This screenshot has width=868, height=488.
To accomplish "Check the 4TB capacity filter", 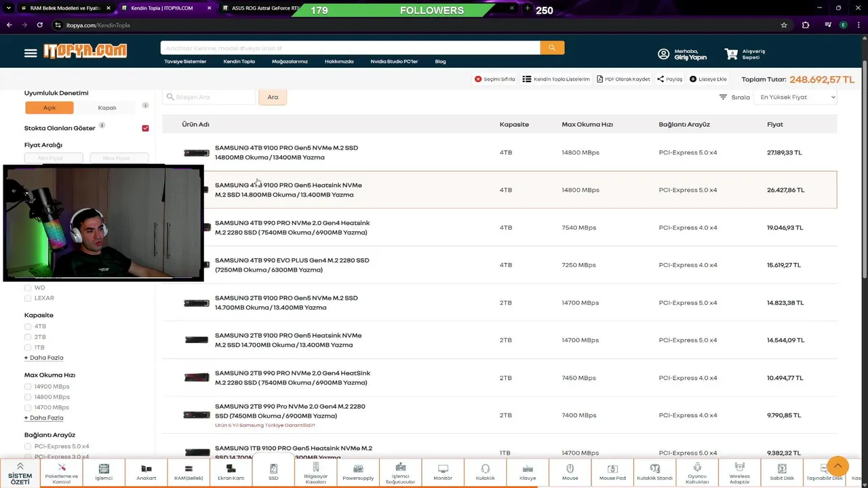I will click(28, 327).
